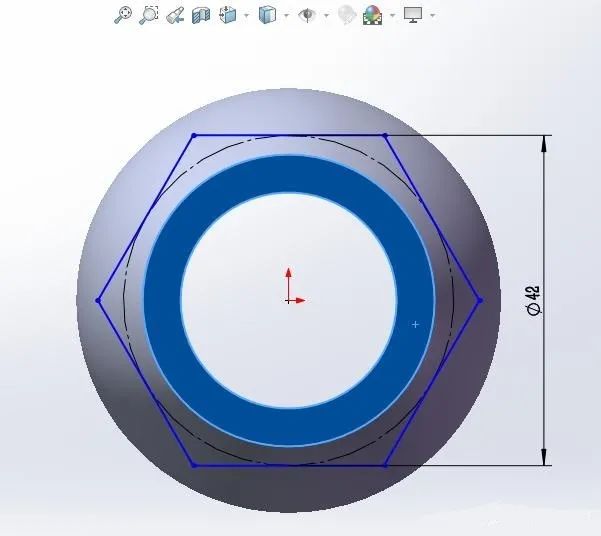601x536 pixels.
Task: Click the Zoom to Fit icon
Action: 123,15
